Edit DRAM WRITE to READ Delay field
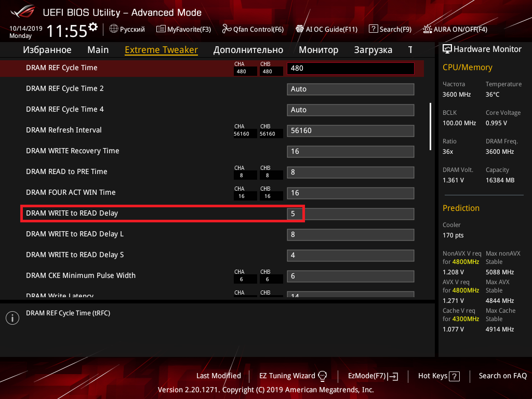The width and height of the screenshot is (532, 399). coord(351,214)
